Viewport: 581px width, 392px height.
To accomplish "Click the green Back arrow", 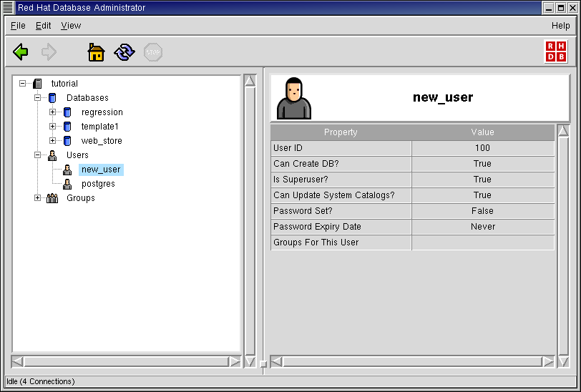I will [x=20, y=52].
